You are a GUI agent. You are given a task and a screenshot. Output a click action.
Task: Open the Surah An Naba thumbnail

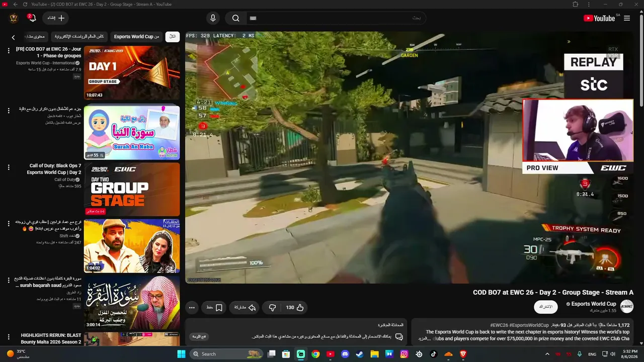(x=132, y=132)
